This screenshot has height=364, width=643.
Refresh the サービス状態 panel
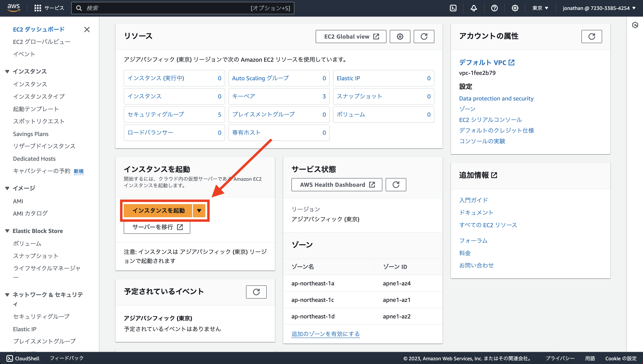click(396, 184)
